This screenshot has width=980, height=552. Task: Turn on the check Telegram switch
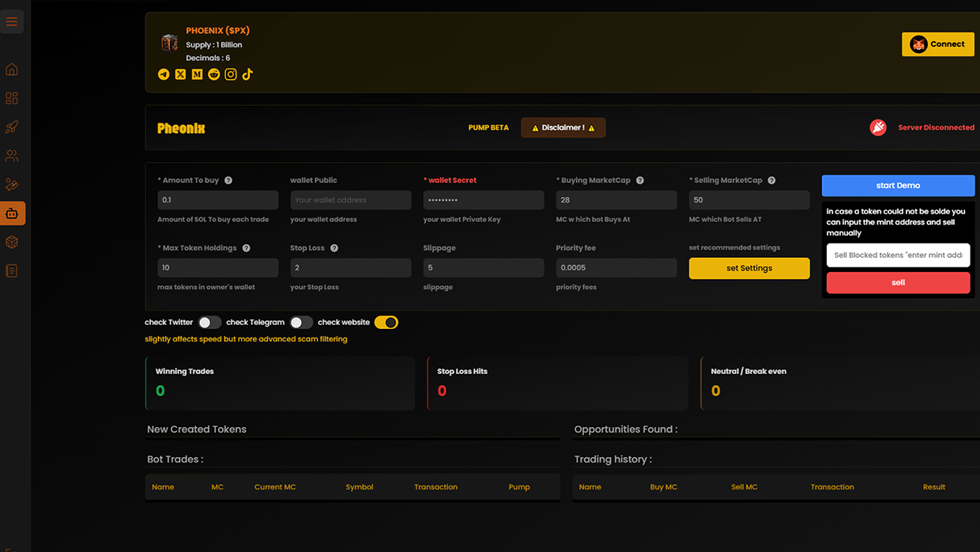click(301, 323)
